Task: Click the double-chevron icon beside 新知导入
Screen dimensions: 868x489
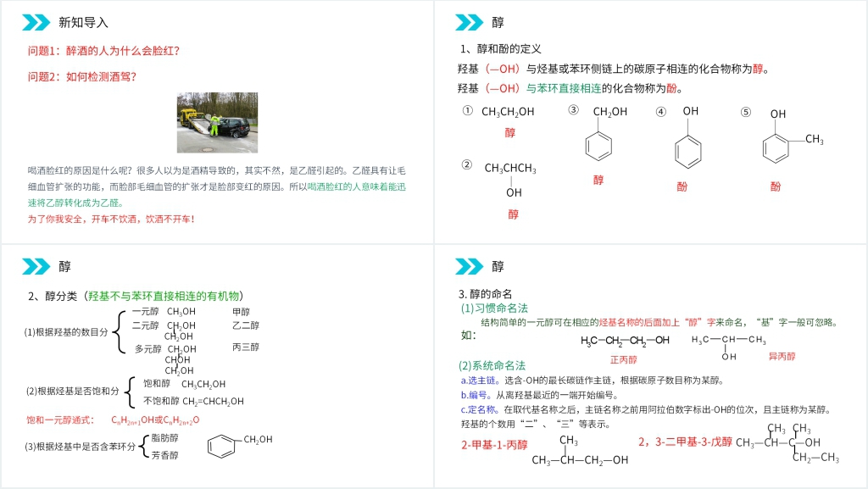Action: coord(36,23)
